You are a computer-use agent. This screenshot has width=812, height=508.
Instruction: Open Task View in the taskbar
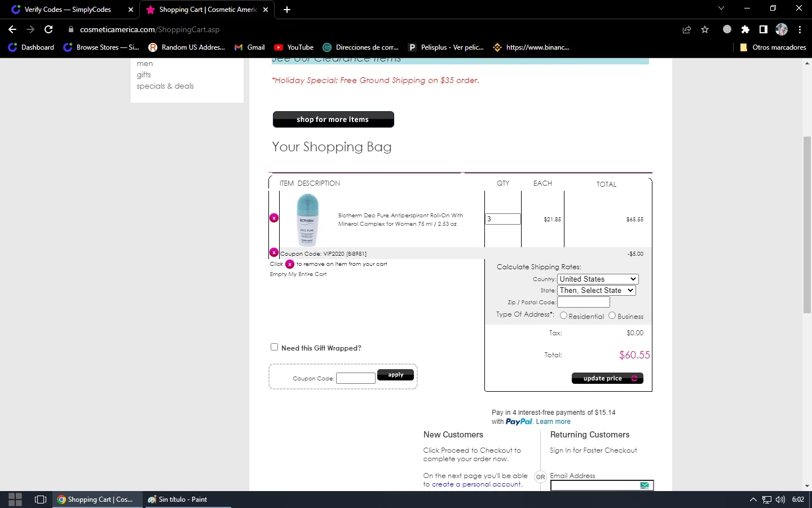tap(41, 500)
